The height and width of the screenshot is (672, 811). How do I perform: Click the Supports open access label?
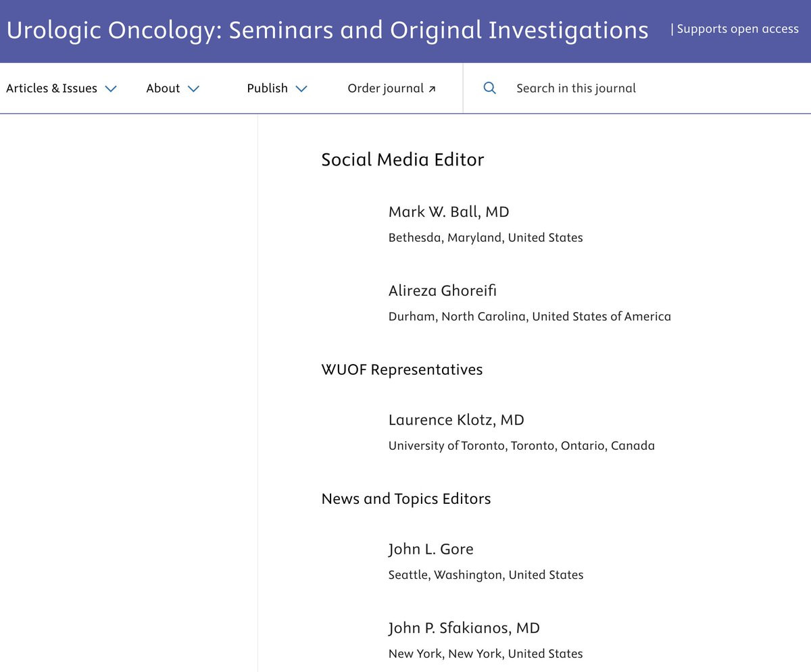pos(735,29)
